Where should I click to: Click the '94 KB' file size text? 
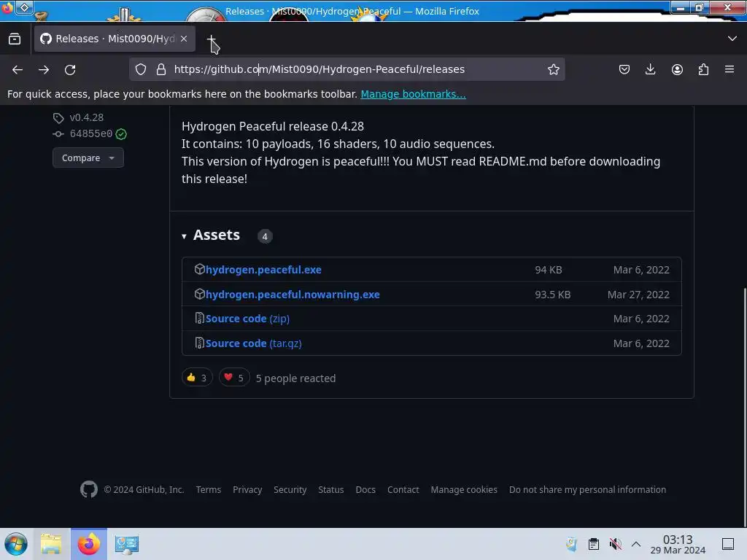point(549,270)
